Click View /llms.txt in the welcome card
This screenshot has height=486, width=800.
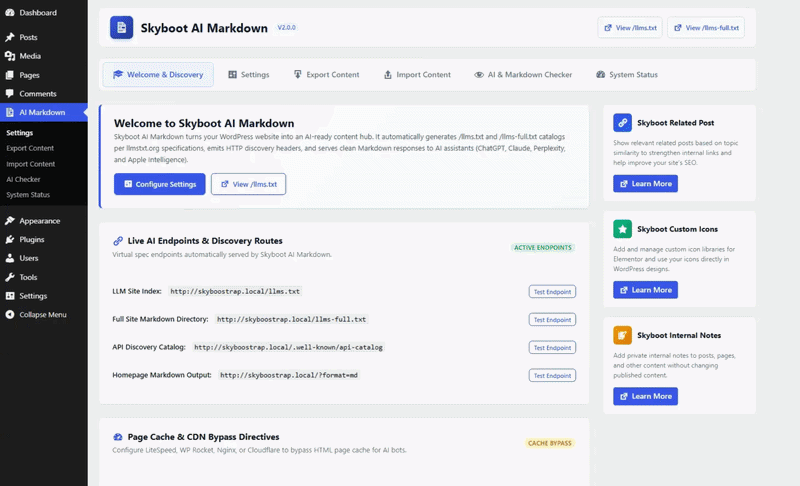(248, 184)
